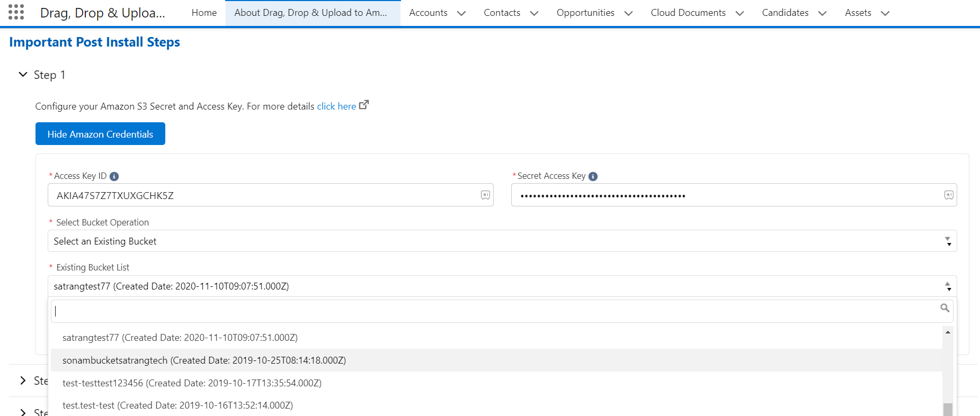The width and height of the screenshot is (980, 416).
Task: Click into the Access Key ID field
Action: tap(270, 195)
